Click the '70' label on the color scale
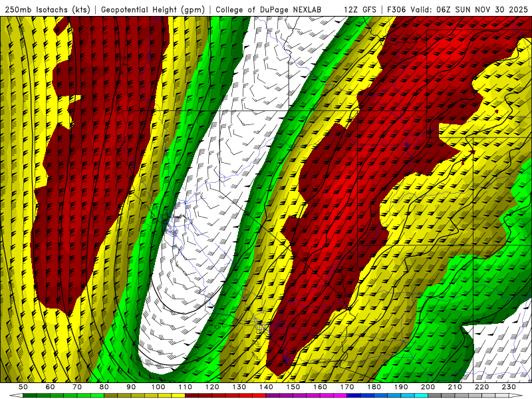The height and width of the screenshot is (399, 532). click(x=77, y=387)
